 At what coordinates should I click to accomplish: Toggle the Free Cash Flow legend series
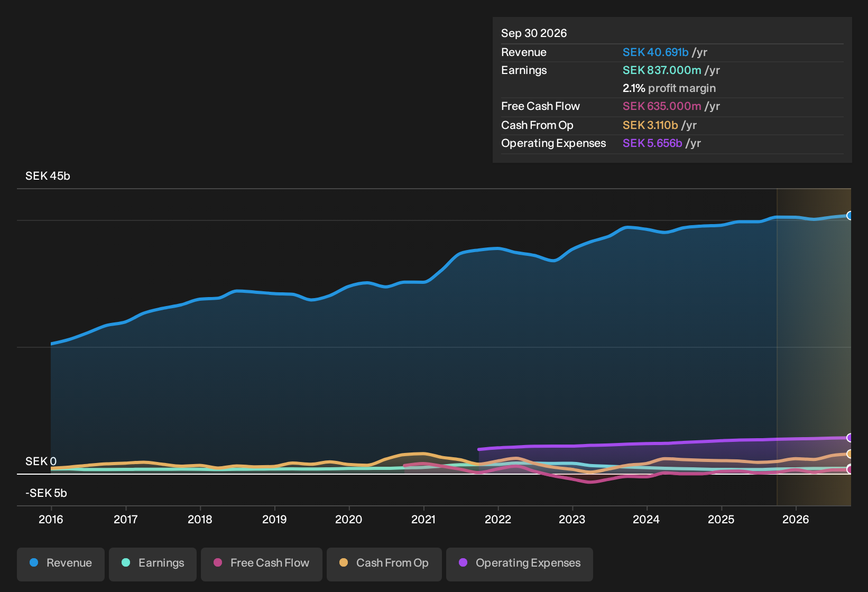(262, 563)
